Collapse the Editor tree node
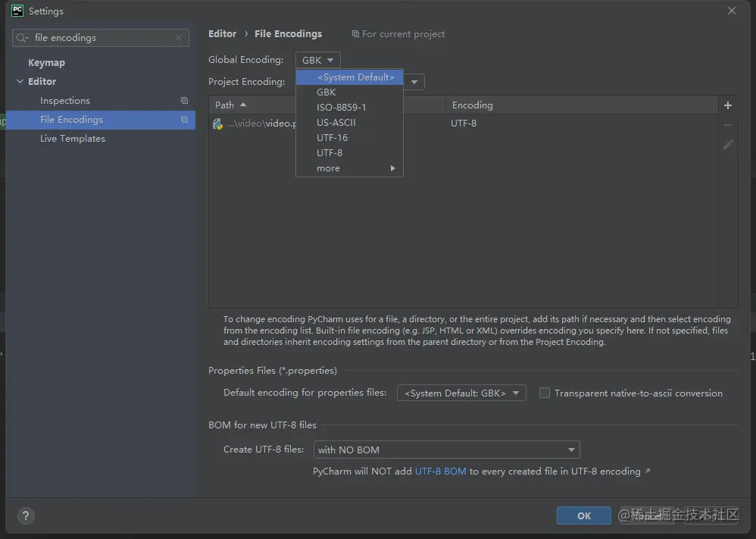The width and height of the screenshot is (756, 539). pyautogui.click(x=20, y=81)
